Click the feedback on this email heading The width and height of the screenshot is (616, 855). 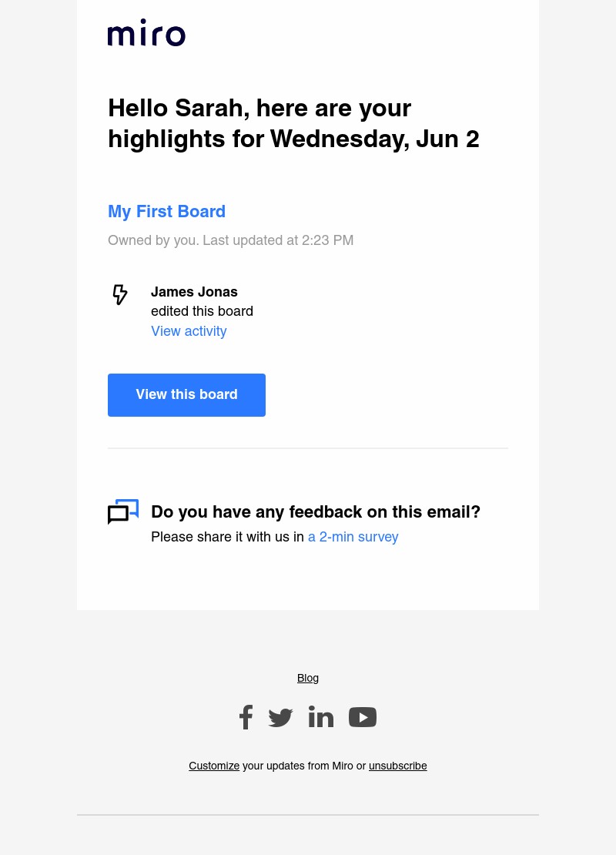point(316,512)
